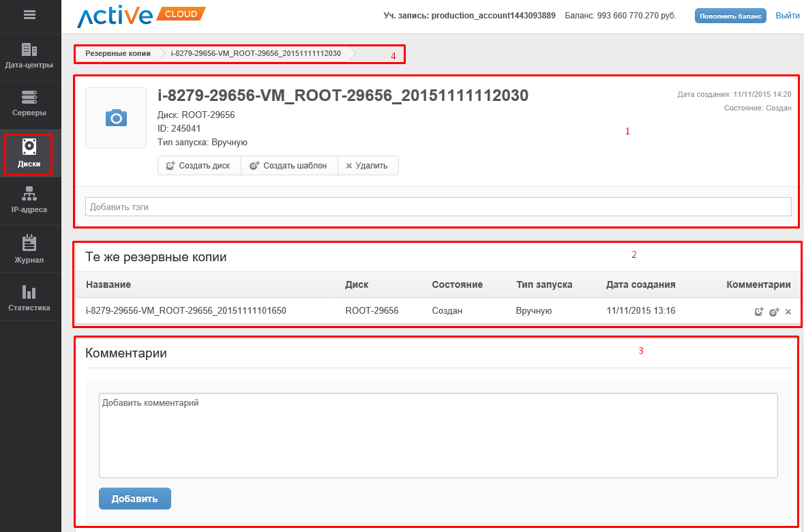
Task: Click Резервные копии breadcrumb
Action: coord(118,53)
